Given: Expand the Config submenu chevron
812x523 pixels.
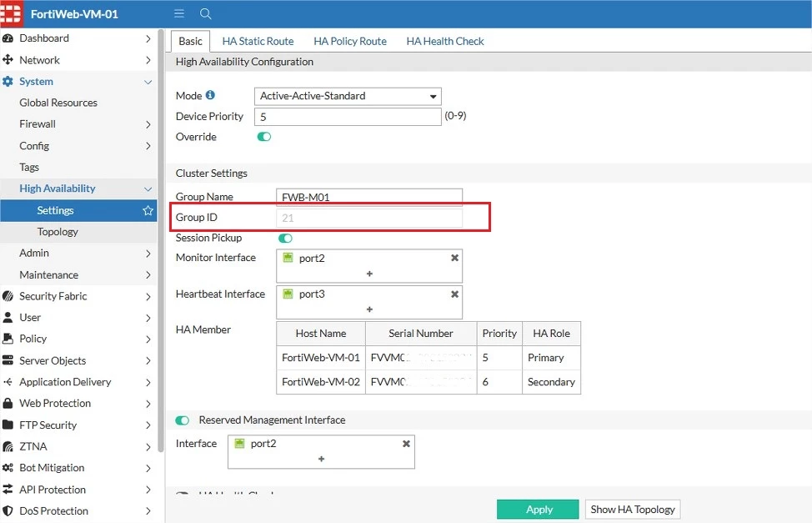Looking at the screenshot, I should [148, 146].
